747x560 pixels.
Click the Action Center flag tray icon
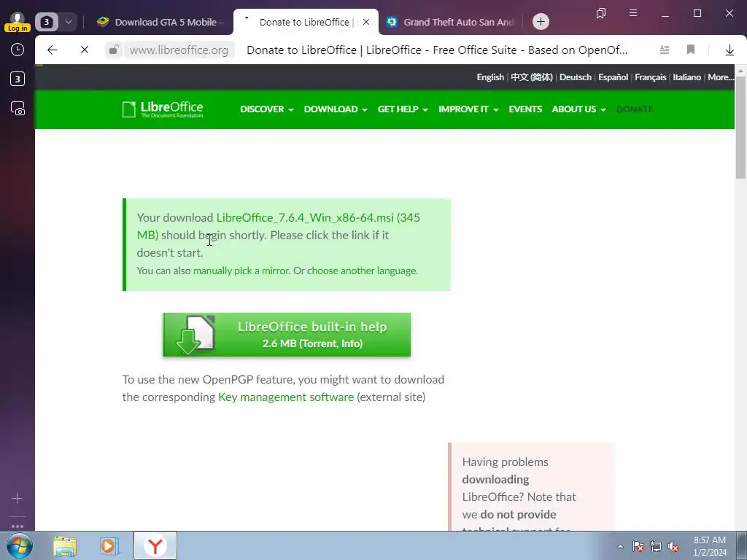638,546
